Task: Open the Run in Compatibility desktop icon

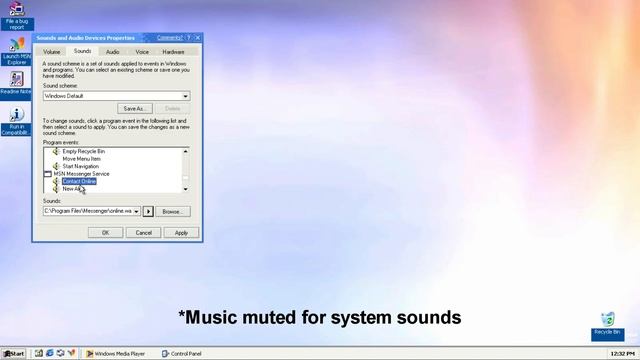Action: [16, 121]
